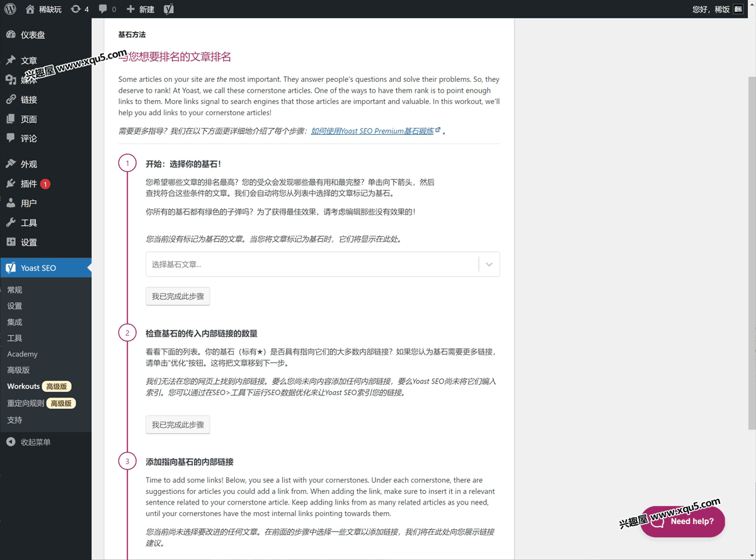
Task: Click heading 添加指向基石的内部链接
Action: tap(190, 462)
